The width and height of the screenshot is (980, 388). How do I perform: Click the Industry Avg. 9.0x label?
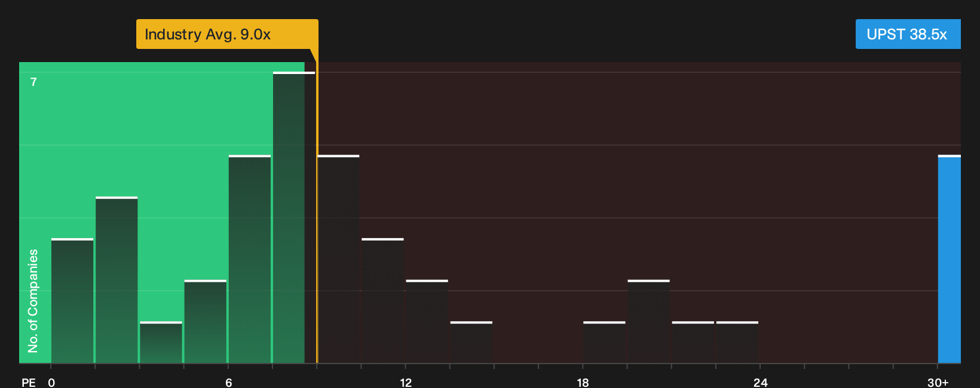point(227,34)
